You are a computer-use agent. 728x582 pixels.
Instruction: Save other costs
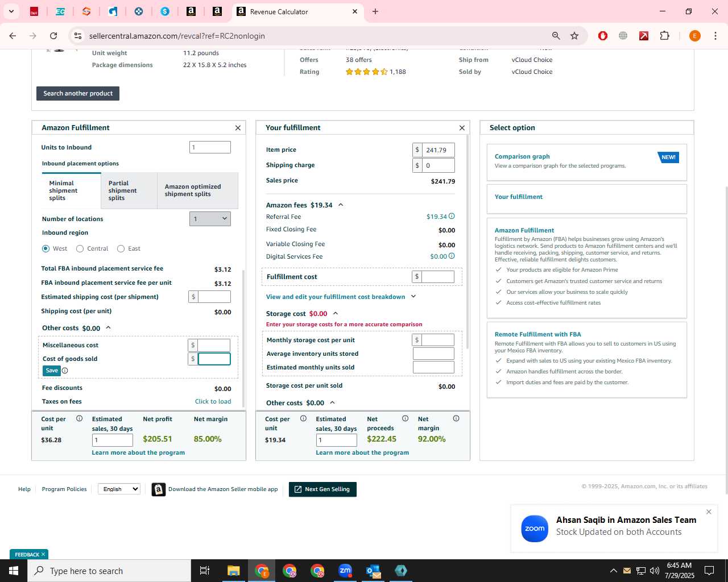[52, 371]
